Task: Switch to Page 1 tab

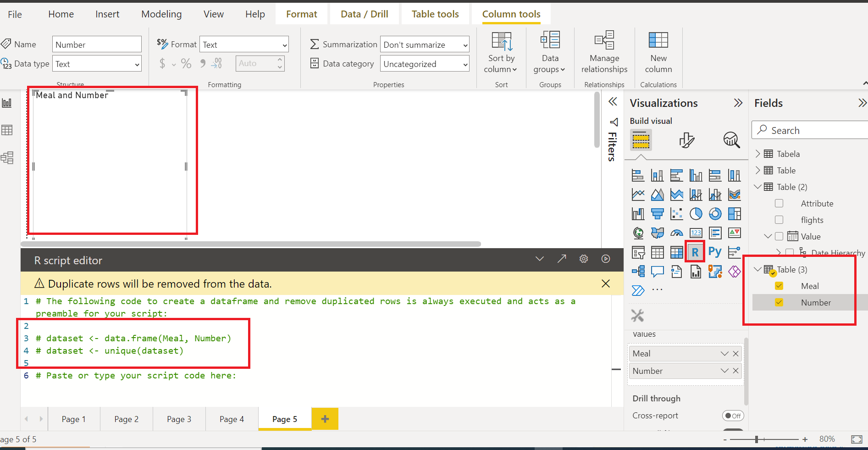Action: pos(74,419)
